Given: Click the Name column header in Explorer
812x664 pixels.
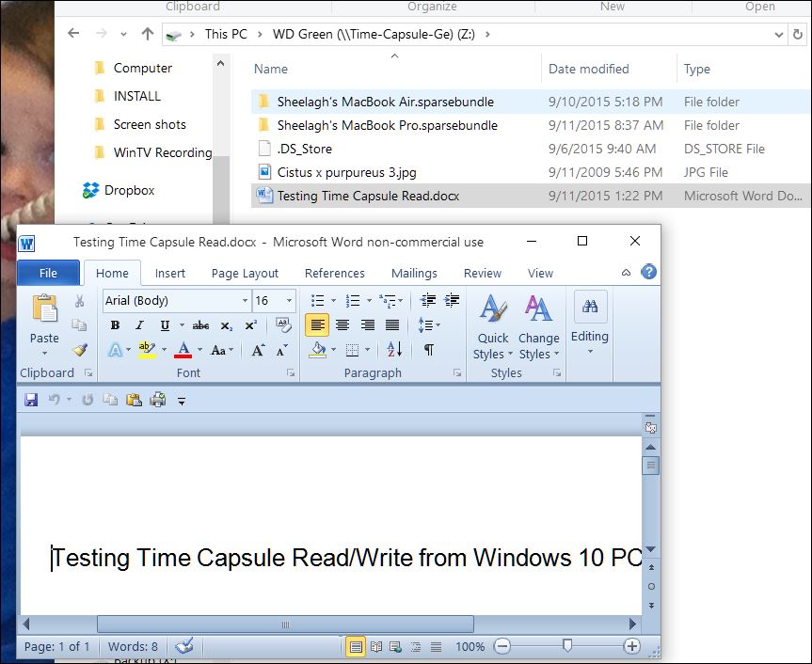Looking at the screenshot, I should pyautogui.click(x=271, y=69).
